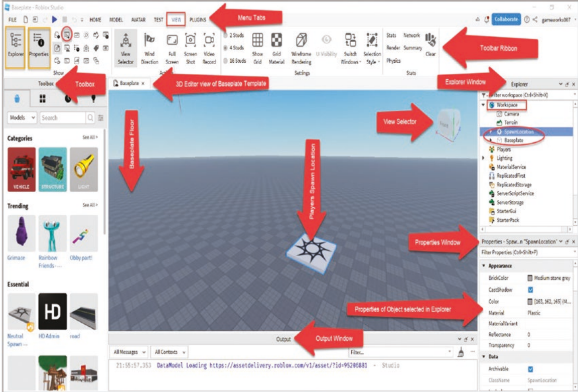Collapse the Workspace tree node
The width and height of the screenshot is (578, 392).
pos(483,105)
